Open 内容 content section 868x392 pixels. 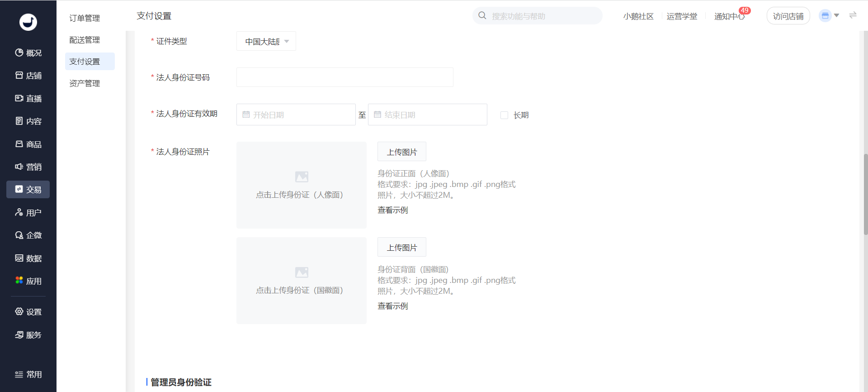28,121
